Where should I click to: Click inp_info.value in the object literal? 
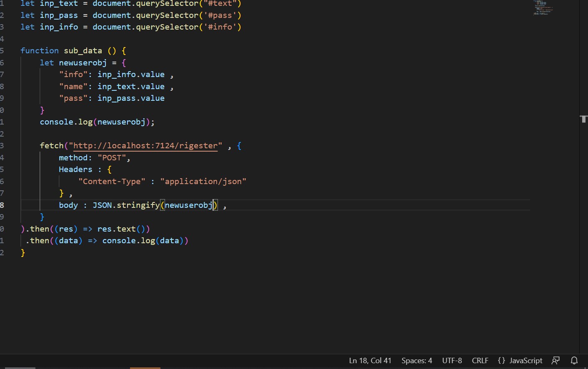(x=131, y=75)
